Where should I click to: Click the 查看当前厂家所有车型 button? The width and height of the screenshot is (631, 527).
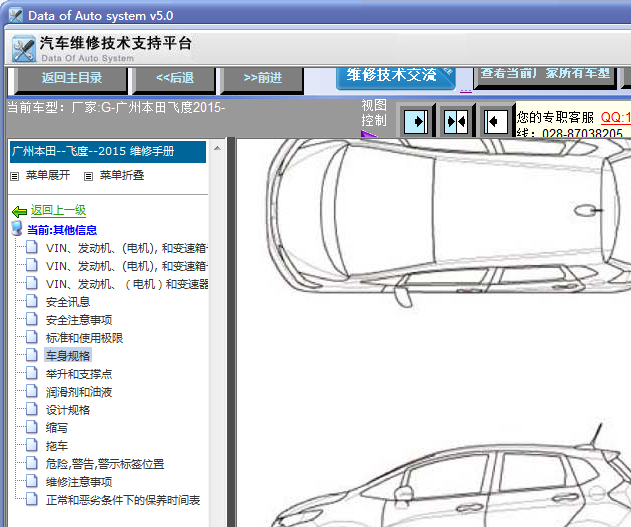pos(545,76)
